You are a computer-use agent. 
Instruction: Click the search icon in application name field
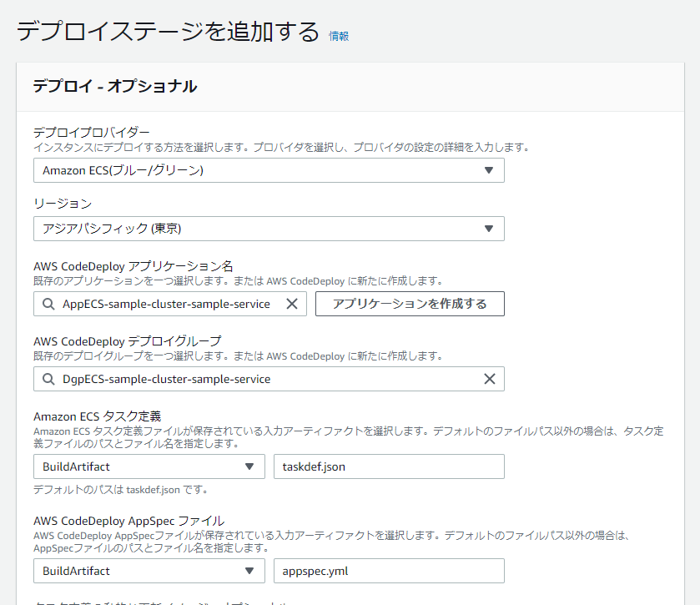[48, 304]
